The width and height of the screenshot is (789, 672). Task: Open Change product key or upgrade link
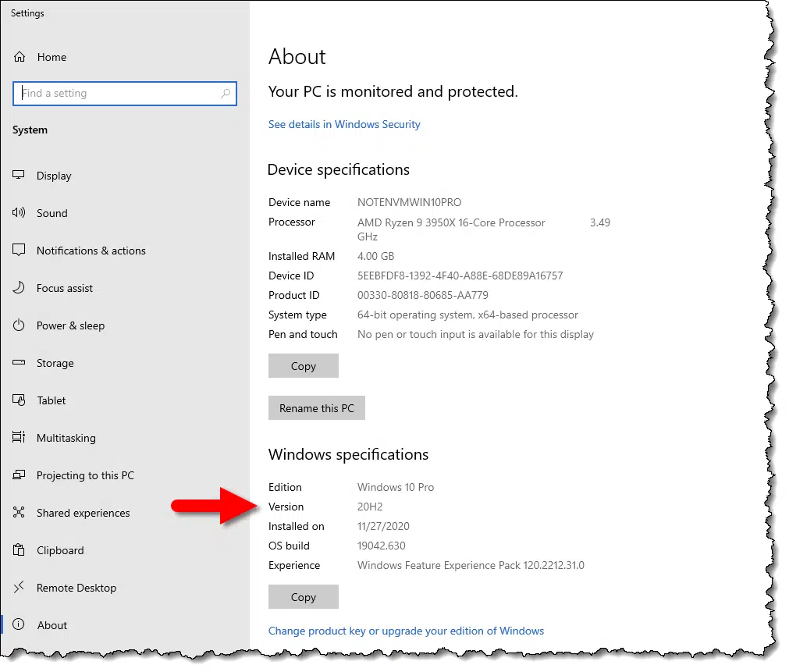coord(406,631)
